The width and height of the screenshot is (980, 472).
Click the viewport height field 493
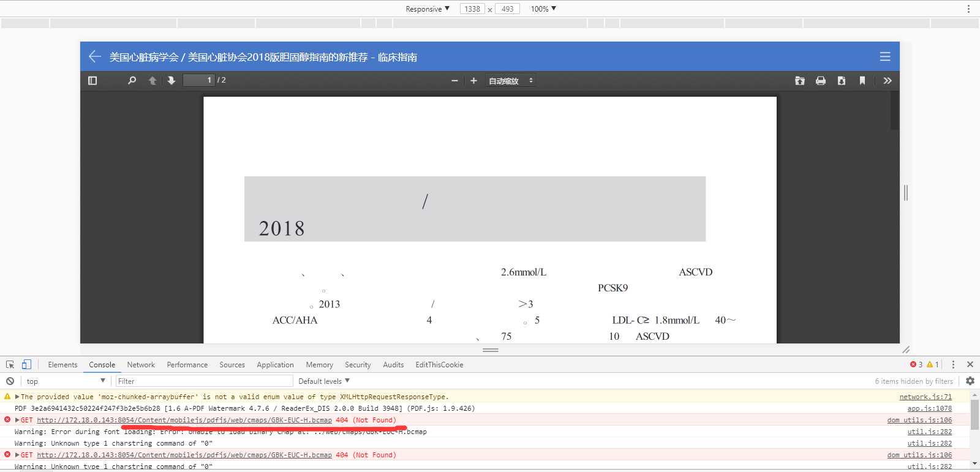coord(507,9)
